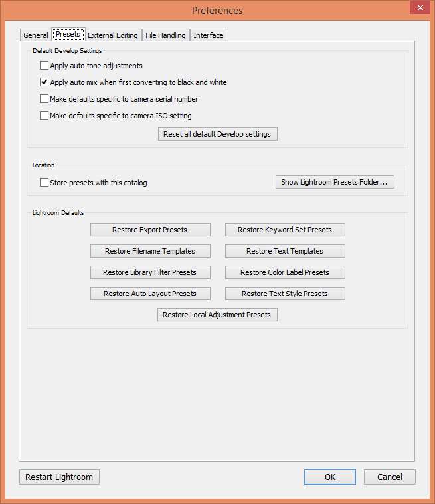The height and width of the screenshot is (504, 435).
Task: Confirm preferences with OK
Action: pyautogui.click(x=330, y=477)
